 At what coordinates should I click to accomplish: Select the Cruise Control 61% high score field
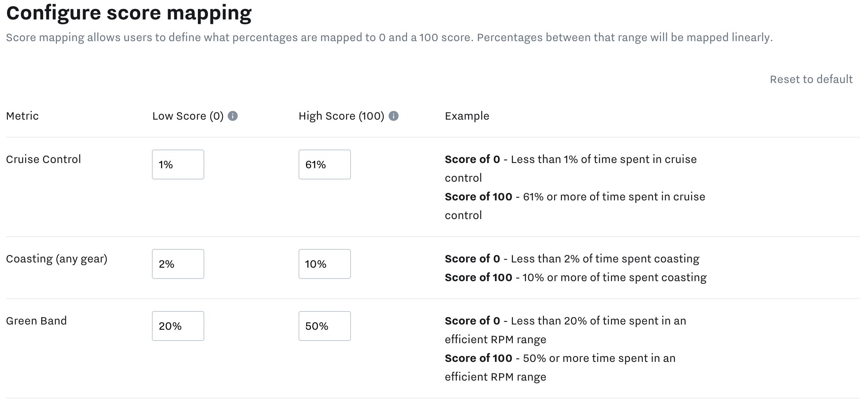click(324, 164)
